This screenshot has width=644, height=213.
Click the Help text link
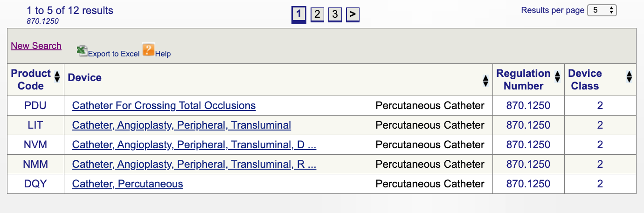coord(163,54)
